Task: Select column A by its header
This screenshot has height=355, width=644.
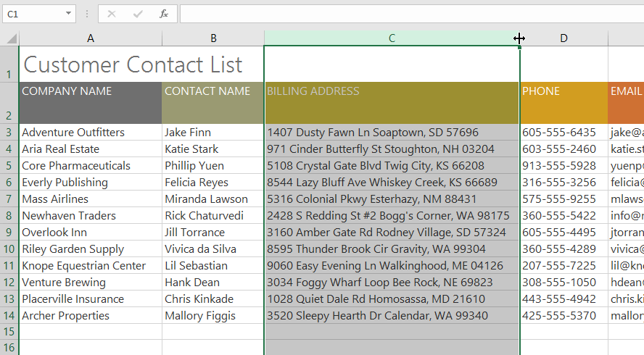Action: pyautogui.click(x=91, y=38)
